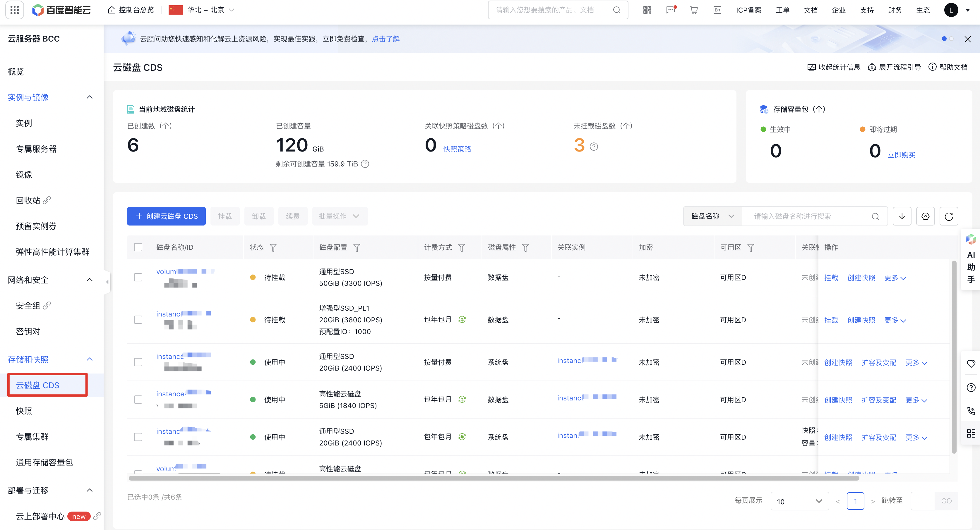Image resolution: width=980 pixels, height=530 pixels.
Task: Click the phone contact icon on right rail
Action: pos(971,411)
